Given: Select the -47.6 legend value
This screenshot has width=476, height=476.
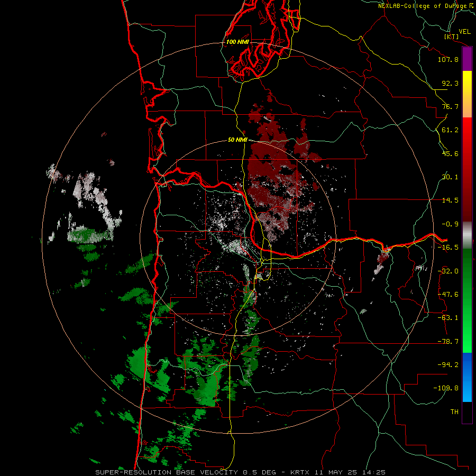Looking at the screenshot, I should [448, 295].
